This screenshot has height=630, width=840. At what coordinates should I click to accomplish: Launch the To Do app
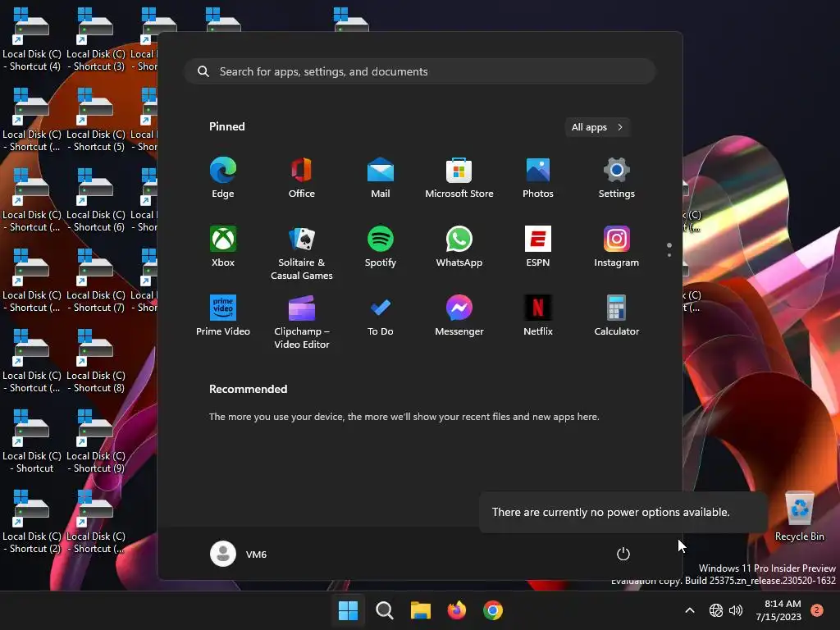(x=381, y=316)
